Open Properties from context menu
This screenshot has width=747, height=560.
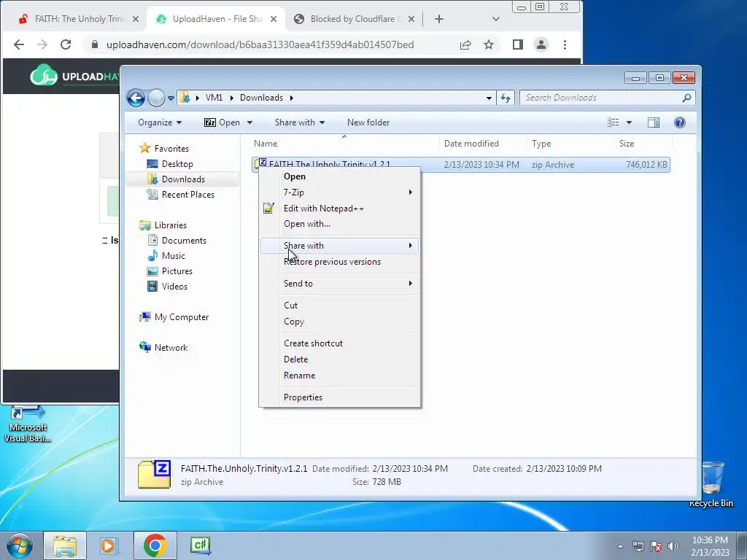pyautogui.click(x=339, y=397)
